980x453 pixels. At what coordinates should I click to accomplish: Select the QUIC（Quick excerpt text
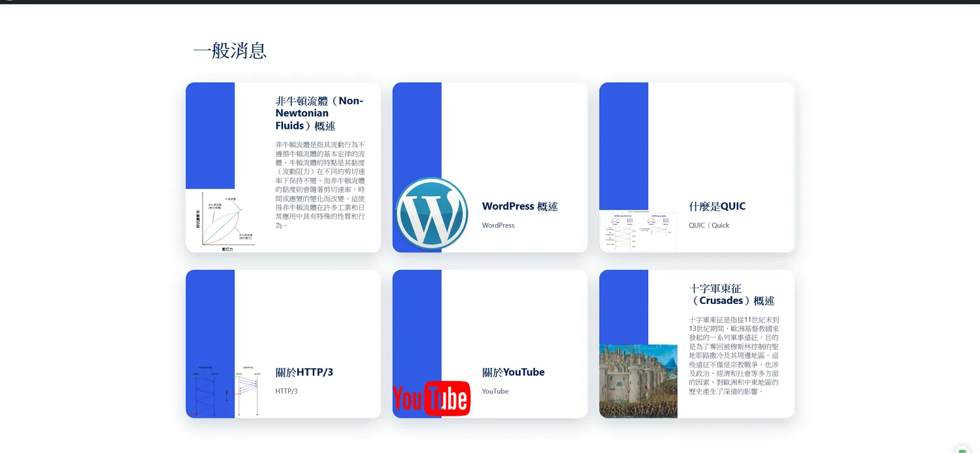[x=708, y=226]
